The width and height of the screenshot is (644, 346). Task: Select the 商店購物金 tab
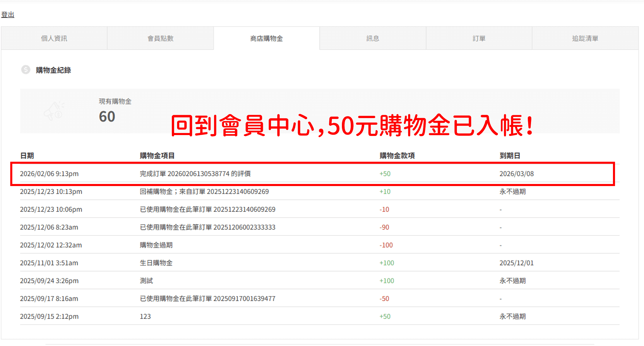coord(266,38)
